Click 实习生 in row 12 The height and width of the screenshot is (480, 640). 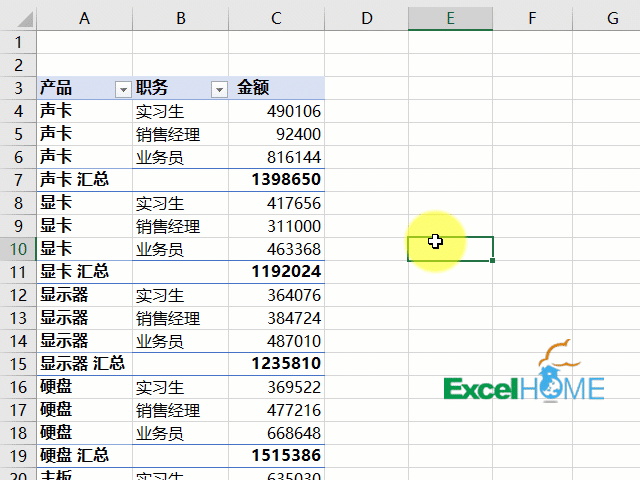point(160,295)
